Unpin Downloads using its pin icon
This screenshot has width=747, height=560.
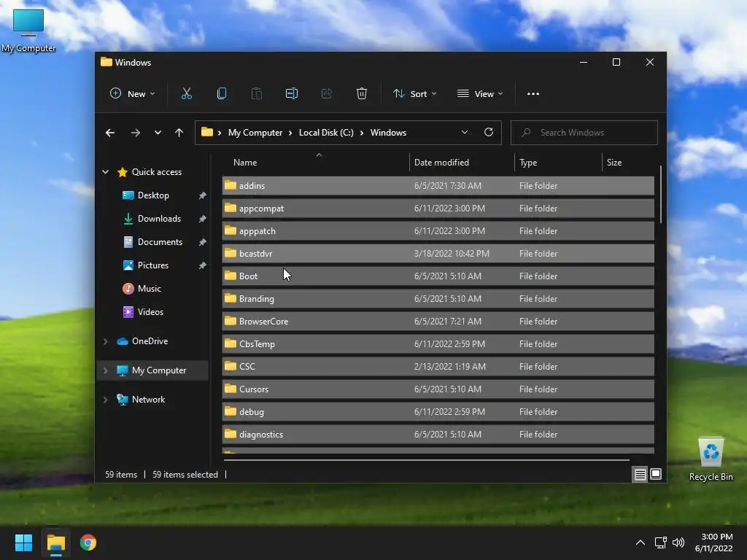203,219
